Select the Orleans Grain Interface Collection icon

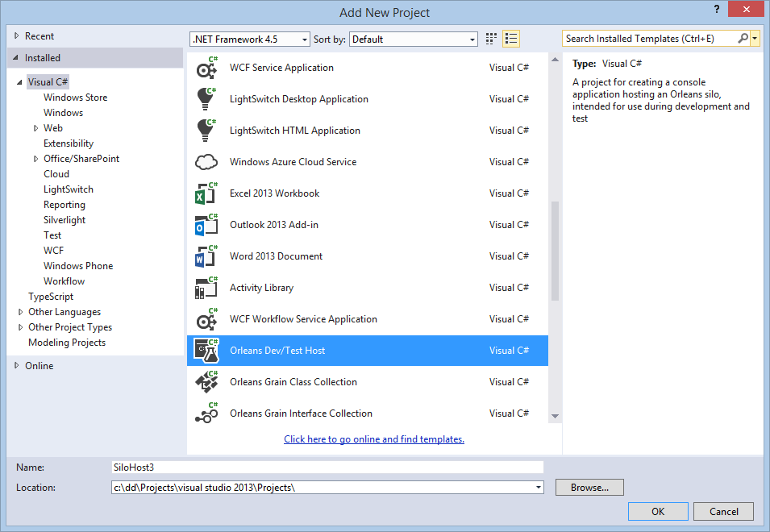point(206,414)
